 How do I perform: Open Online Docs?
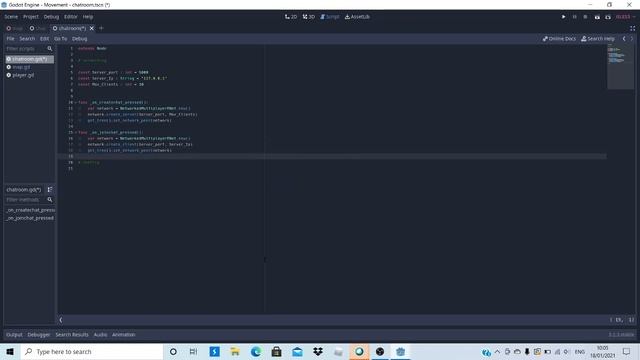559,39
